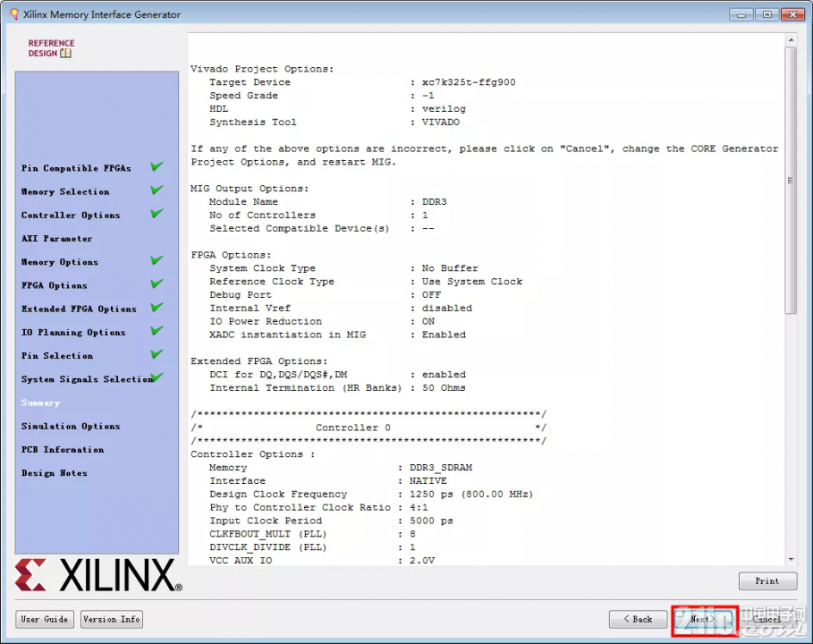Click the Memory value DDR3_SDRAM
Image resolution: width=813 pixels, height=644 pixels.
(x=441, y=468)
